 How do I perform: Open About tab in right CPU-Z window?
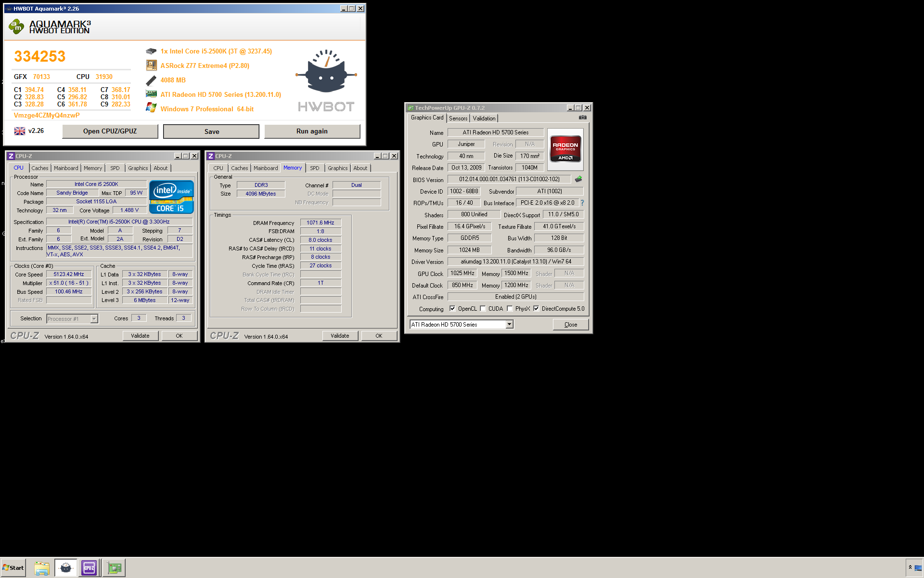tap(360, 168)
